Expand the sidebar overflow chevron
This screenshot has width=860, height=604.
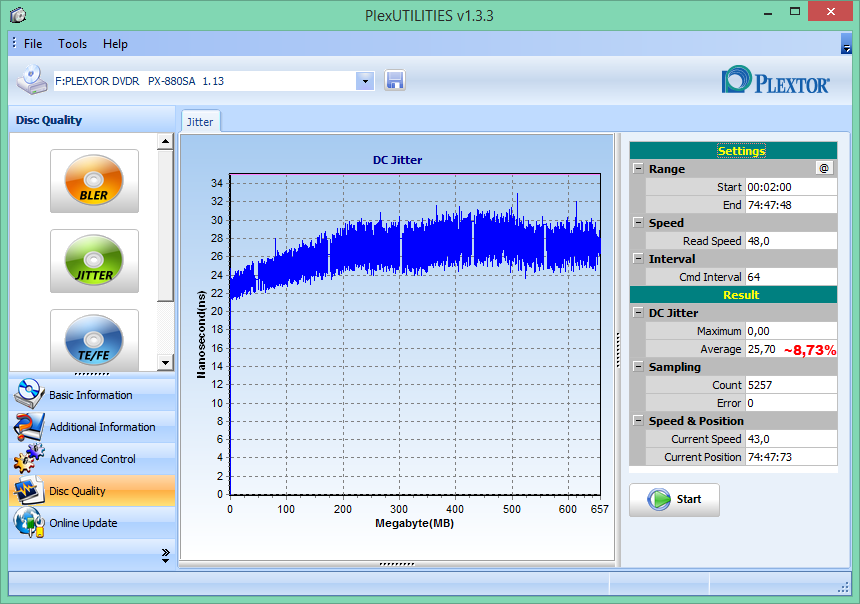[x=166, y=556]
